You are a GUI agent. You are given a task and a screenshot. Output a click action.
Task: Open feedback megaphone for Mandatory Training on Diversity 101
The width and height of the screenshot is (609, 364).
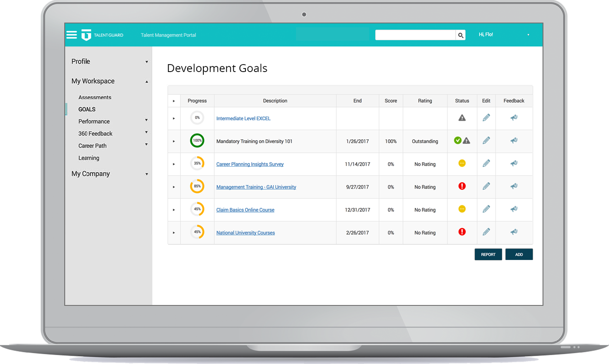pos(514,141)
